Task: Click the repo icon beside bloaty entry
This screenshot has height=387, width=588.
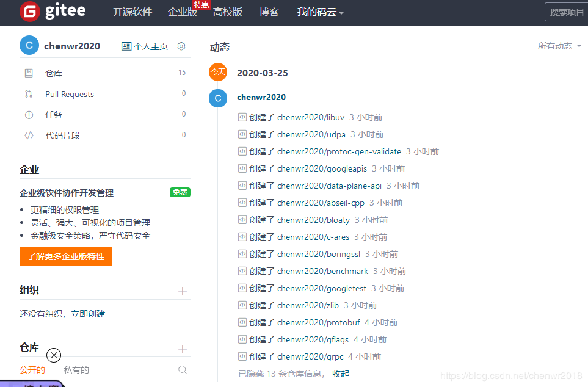Action: (242, 219)
